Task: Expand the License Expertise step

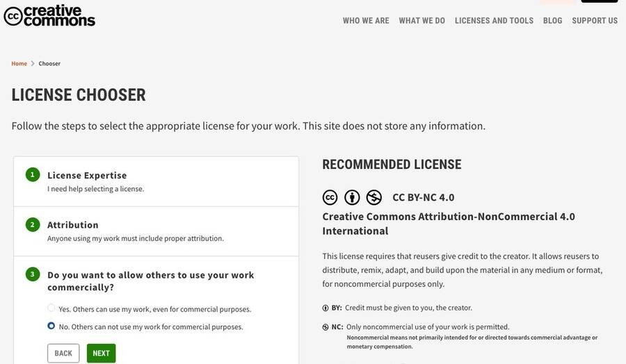Action: click(87, 175)
